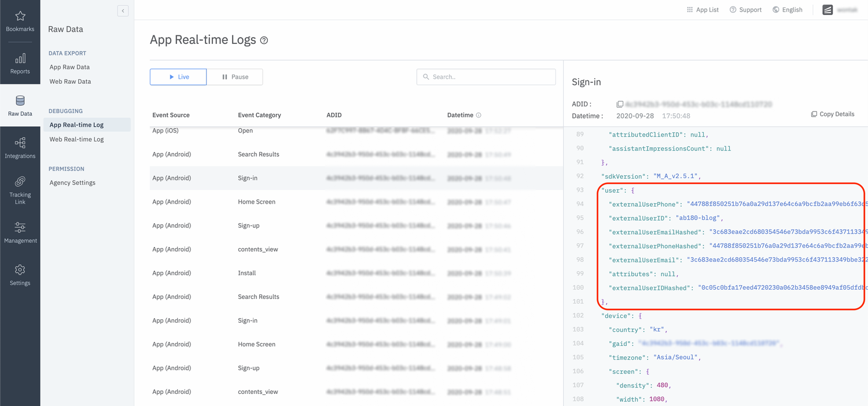Screen dimensions: 868x406
Task: Click the "attributedClientID": null line
Action: (x=659, y=135)
